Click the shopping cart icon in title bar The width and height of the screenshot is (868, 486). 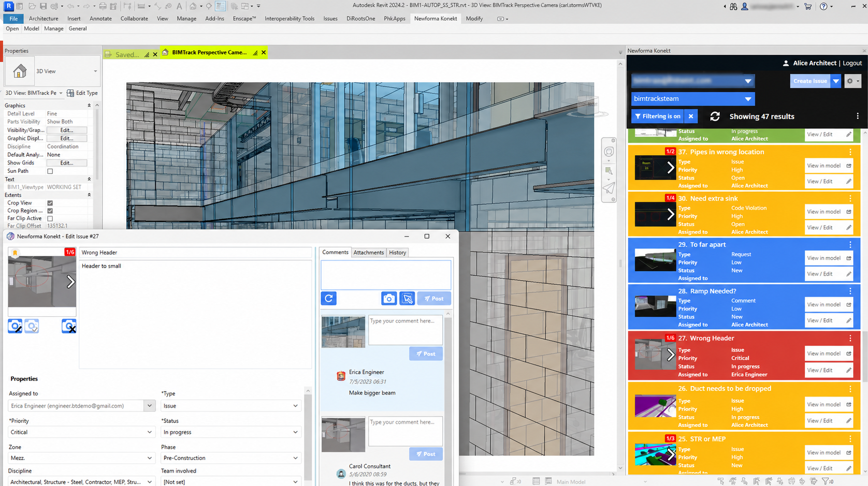pyautogui.click(x=808, y=6)
